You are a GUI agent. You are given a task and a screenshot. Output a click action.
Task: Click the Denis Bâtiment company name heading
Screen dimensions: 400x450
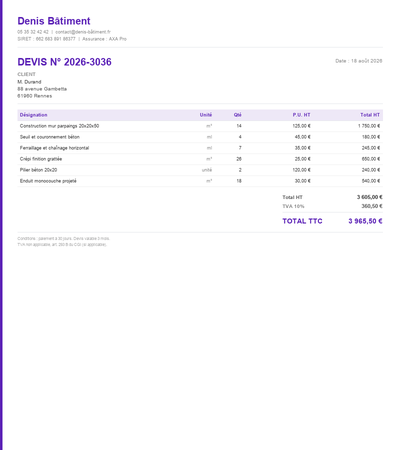click(54, 21)
